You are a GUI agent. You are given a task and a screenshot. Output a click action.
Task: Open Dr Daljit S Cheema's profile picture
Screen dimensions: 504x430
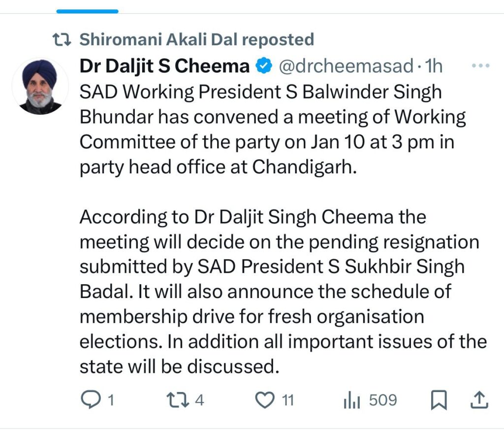pos(40,86)
